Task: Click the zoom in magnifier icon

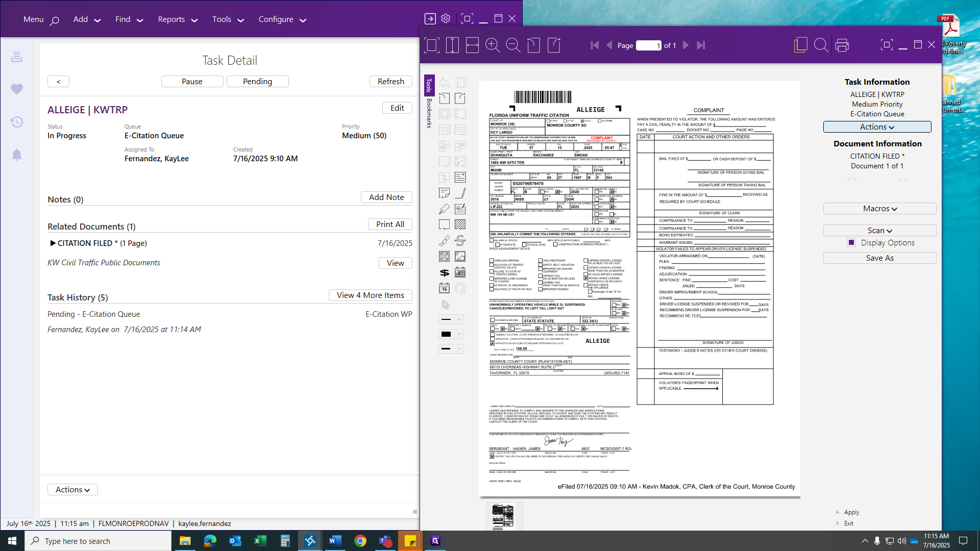Action: click(493, 45)
